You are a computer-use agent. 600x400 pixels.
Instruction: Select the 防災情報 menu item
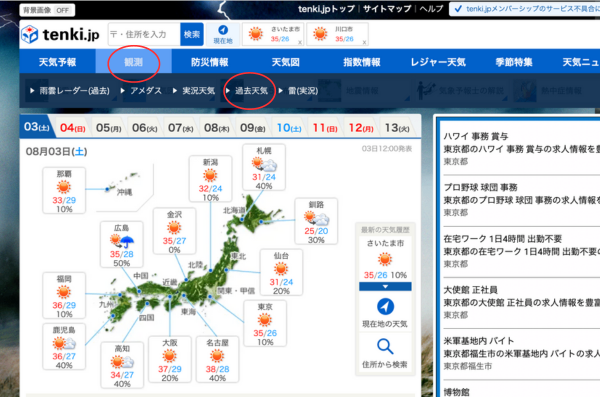(210, 62)
